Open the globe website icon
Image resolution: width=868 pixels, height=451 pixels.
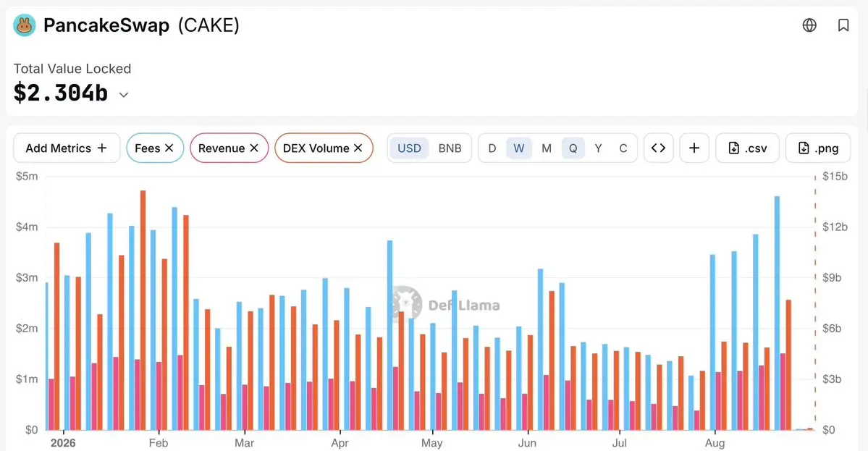click(809, 25)
